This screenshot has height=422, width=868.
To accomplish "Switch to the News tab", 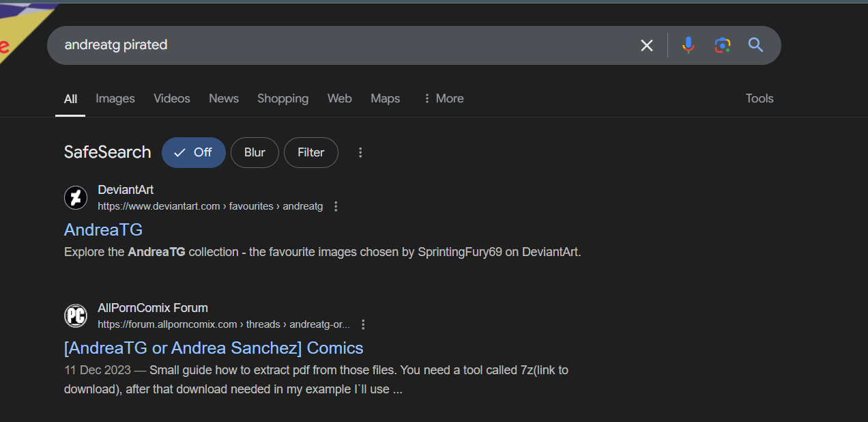I will (x=224, y=98).
